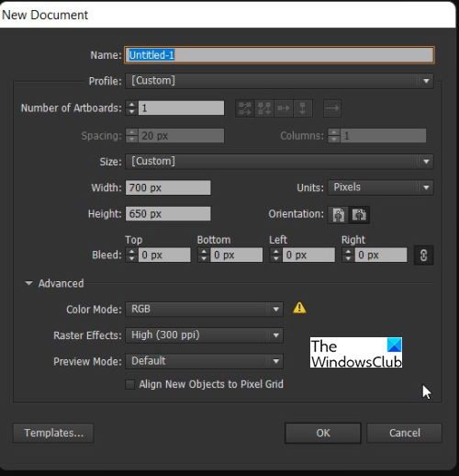Click the Templates... button
459x476 pixels.
[x=53, y=433]
